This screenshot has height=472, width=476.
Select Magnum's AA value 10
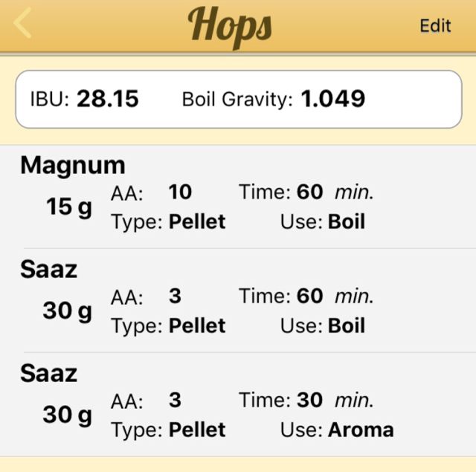[x=180, y=192]
